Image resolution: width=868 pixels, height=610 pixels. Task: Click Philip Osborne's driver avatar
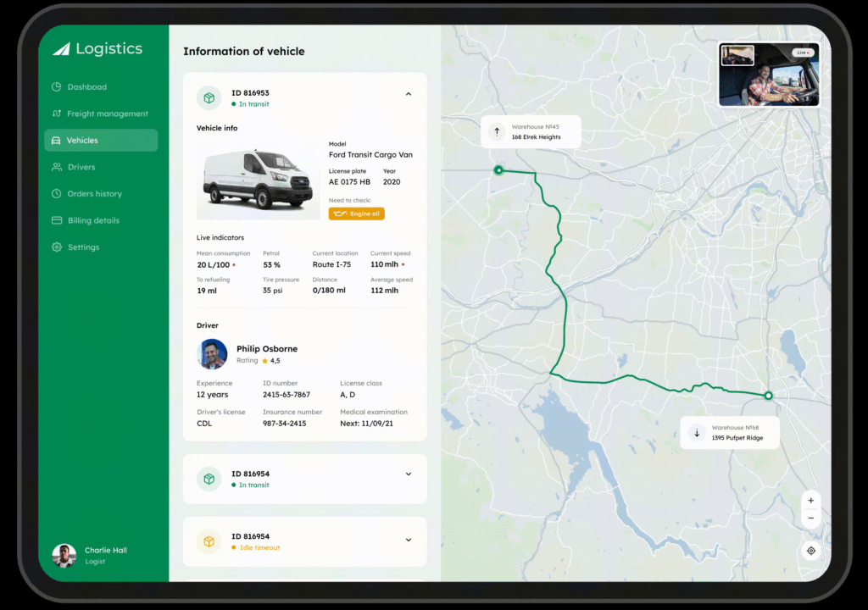[212, 354]
